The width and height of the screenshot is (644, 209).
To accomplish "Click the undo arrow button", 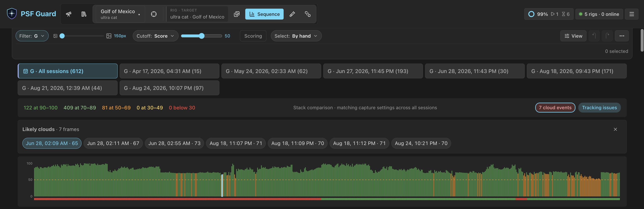I will pos(594,36).
